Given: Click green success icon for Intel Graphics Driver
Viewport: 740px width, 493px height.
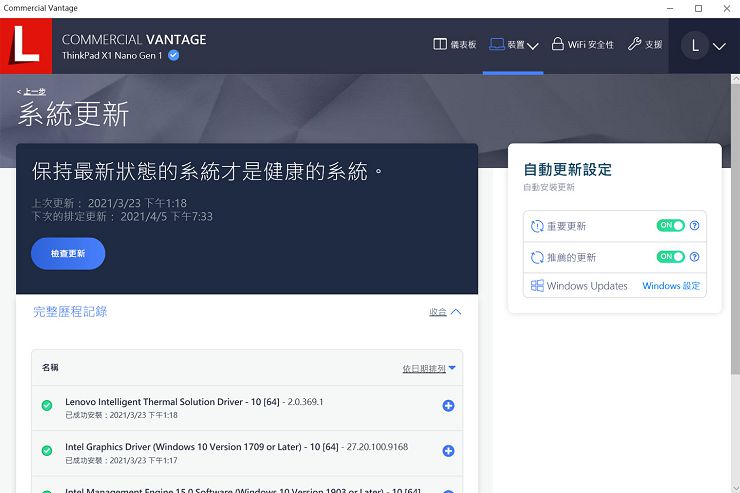Looking at the screenshot, I should [47, 451].
